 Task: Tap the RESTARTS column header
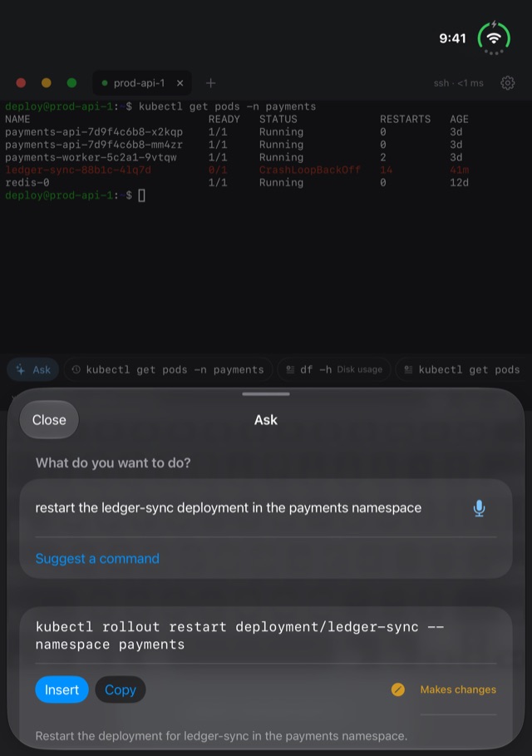pos(406,119)
